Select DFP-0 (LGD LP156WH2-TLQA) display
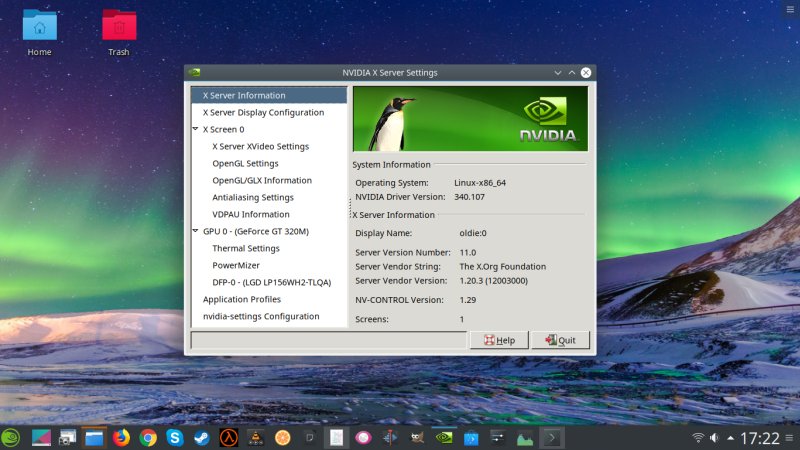 269,282
